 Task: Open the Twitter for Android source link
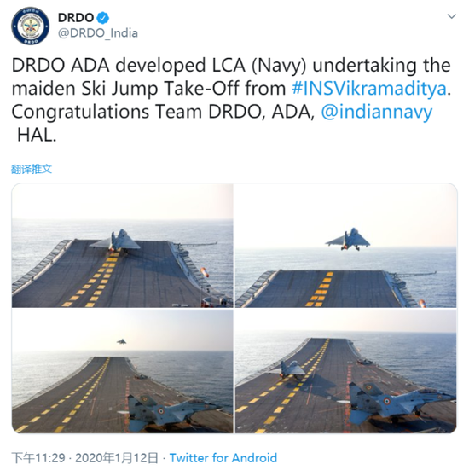(223, 458)
